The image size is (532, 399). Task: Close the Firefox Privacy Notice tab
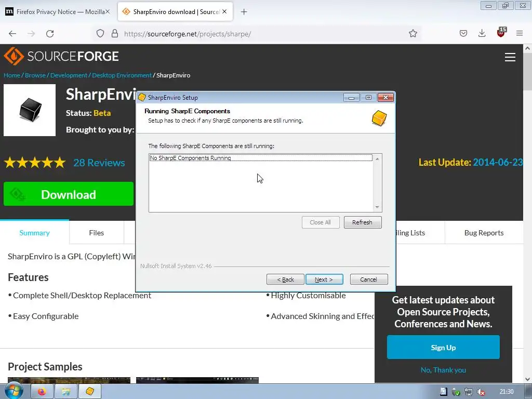click(107, 11)
